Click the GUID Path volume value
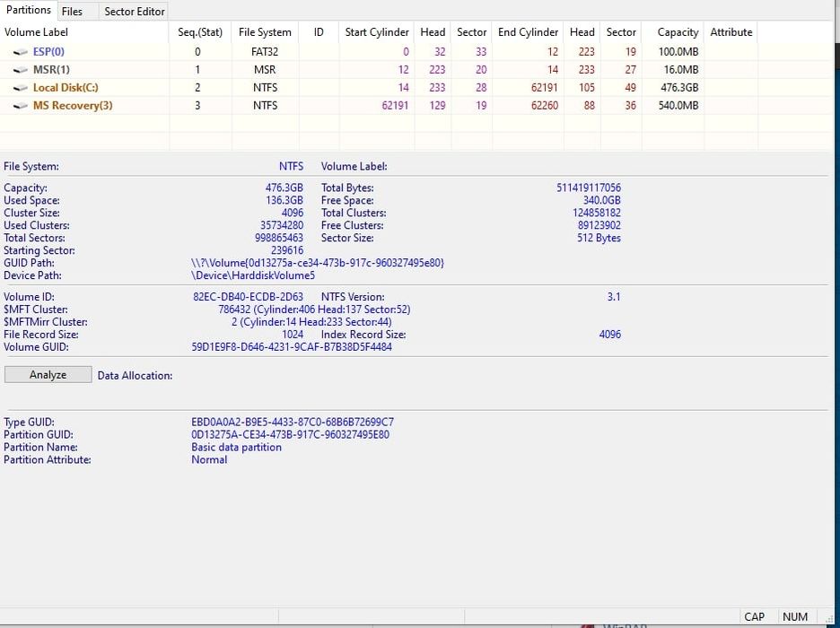 [318, 263]
